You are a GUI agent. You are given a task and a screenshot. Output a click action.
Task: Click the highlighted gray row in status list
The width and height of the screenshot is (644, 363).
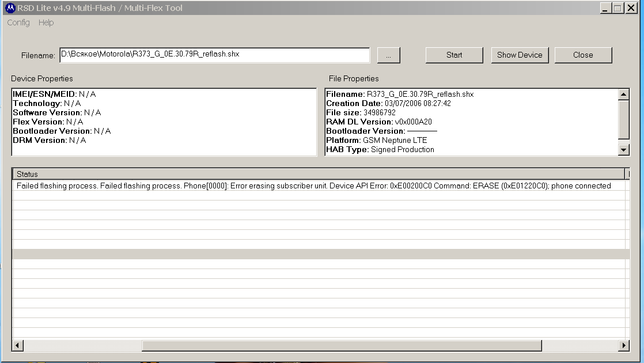pos(321,254)
